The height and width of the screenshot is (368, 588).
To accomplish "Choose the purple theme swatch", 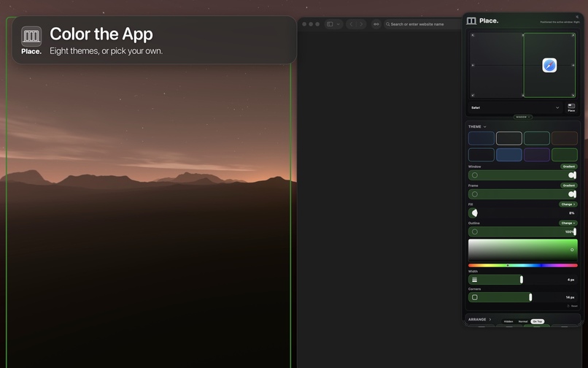I will (537, 155).
